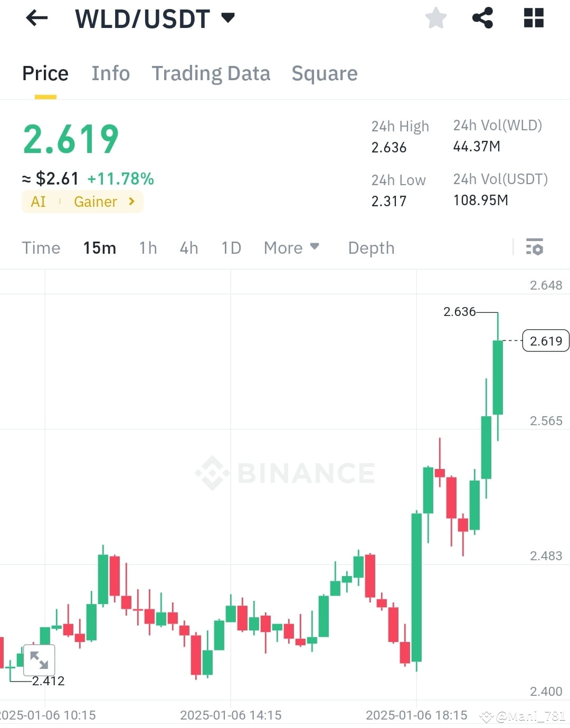Click the 2.619 current price label on axis
This screenshot has width=570, height=728.
pos(545,341)
